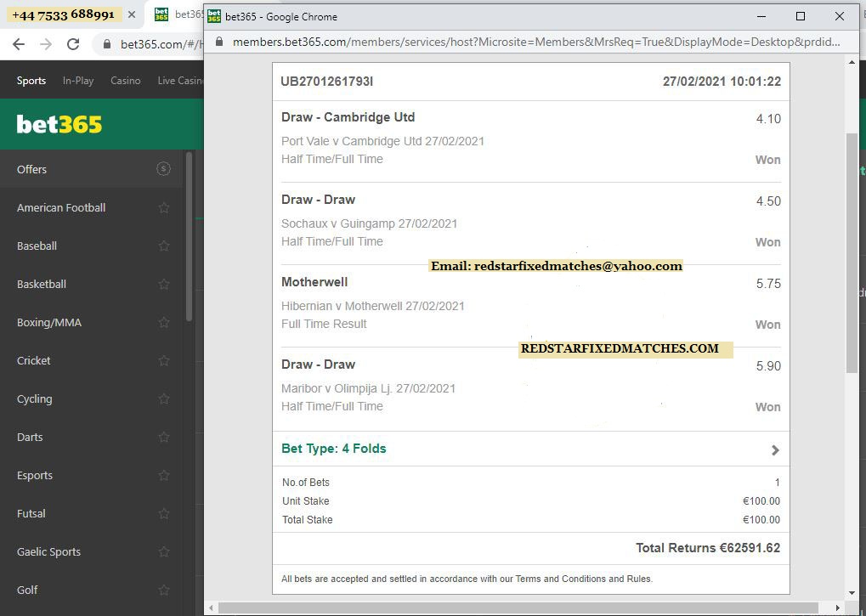Favourite Esports with its star
The image size is (866, 616).
coord(164,475)
